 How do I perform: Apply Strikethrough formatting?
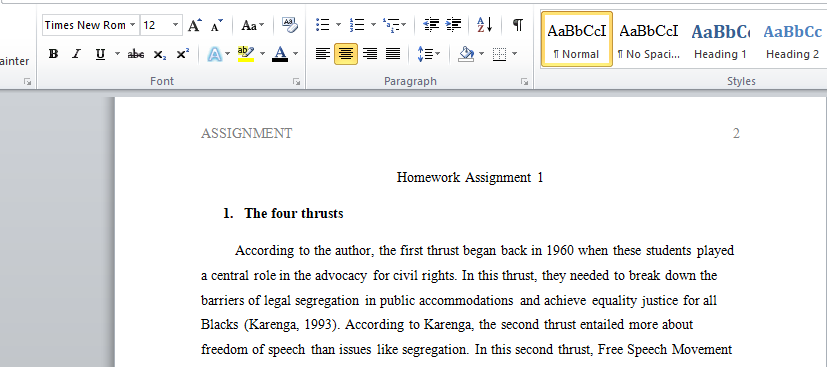136,54
